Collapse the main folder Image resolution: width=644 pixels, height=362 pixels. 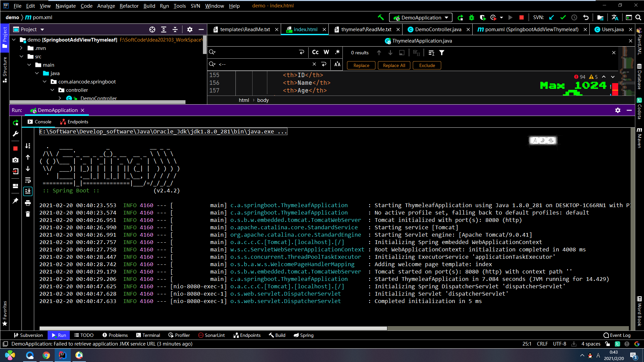29,65
